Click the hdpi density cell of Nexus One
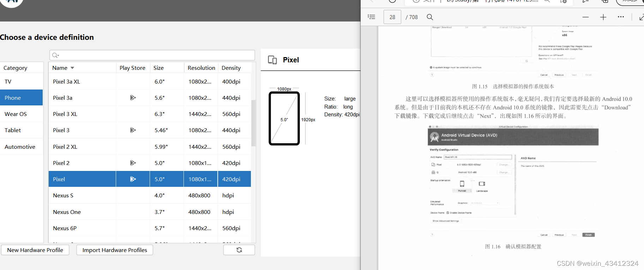Viewport: 644px width, 270px height. tap(234, 212)
